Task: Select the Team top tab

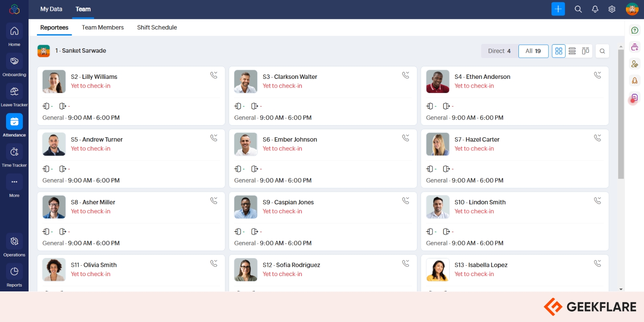Action: 83,9
